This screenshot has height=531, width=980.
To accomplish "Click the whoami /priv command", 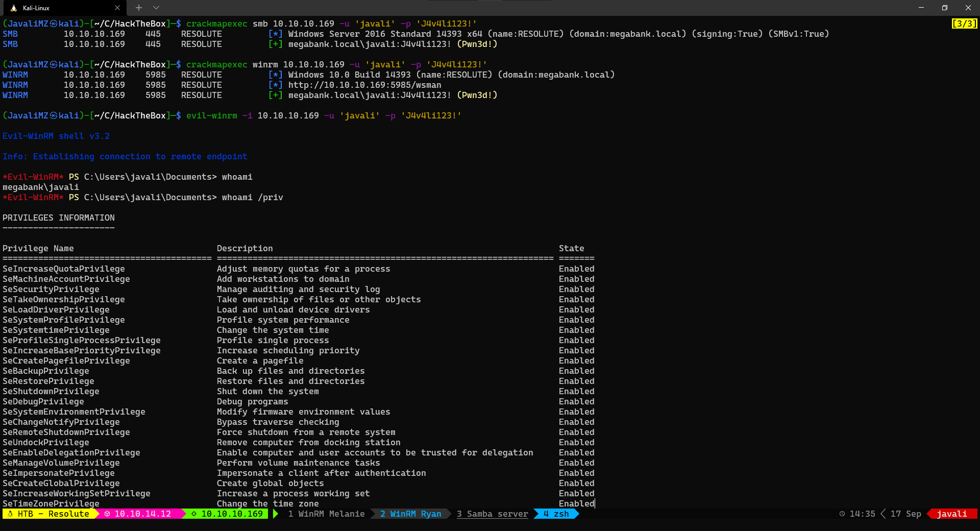I will click(252, 197).
